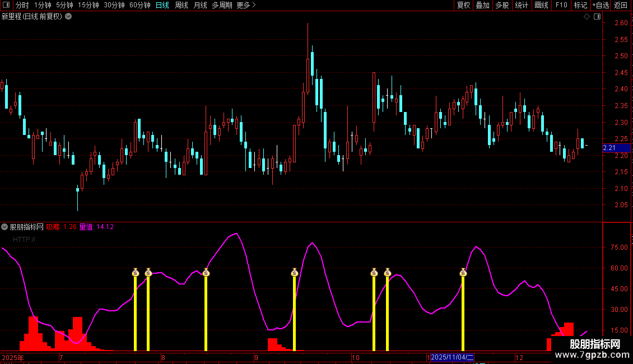
Task: Click the money bag signal near September
Action: 294,272
